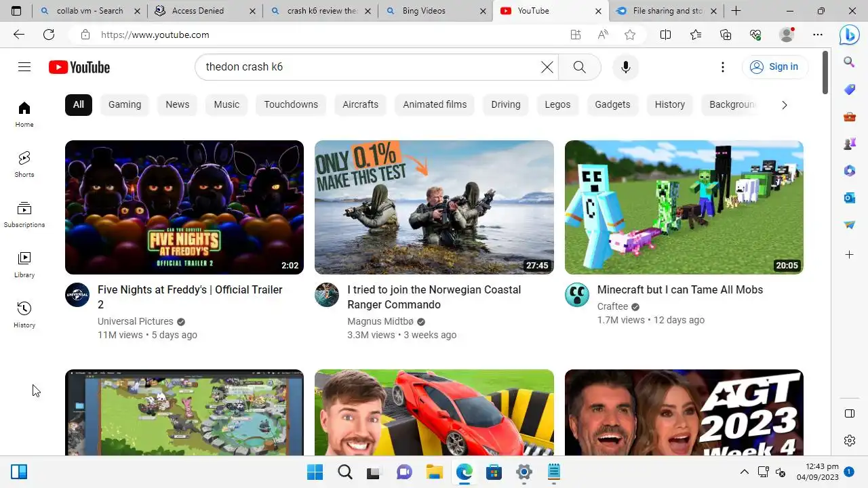Open Library in sidebar
This screenshot has height=488, width=868.
[x=24, y=265]
